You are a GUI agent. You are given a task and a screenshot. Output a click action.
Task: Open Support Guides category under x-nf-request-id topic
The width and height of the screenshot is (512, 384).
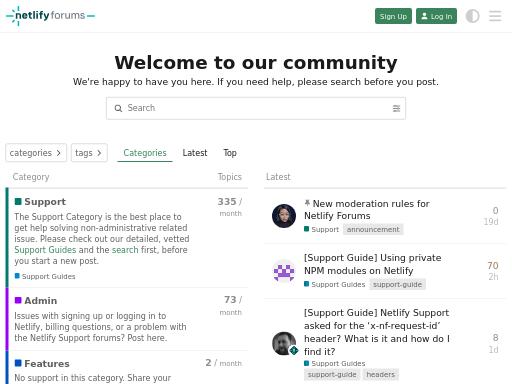335,363
